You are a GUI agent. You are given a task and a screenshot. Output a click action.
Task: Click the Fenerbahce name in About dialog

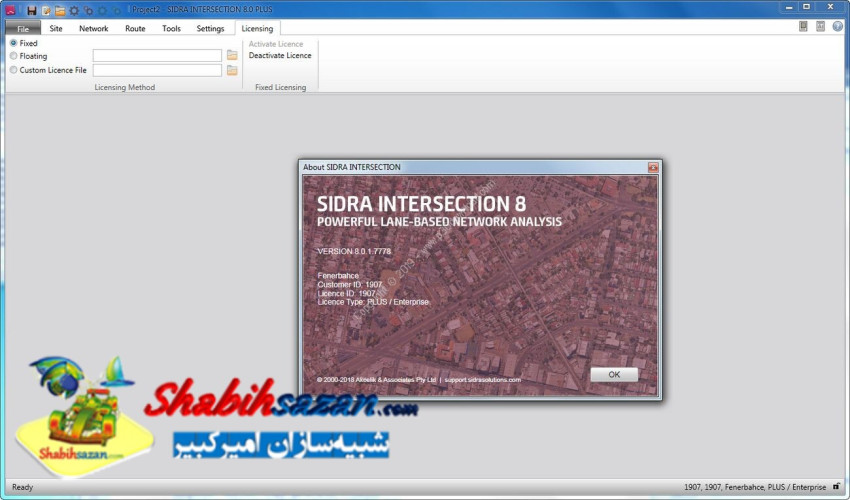tap(338, 275)
